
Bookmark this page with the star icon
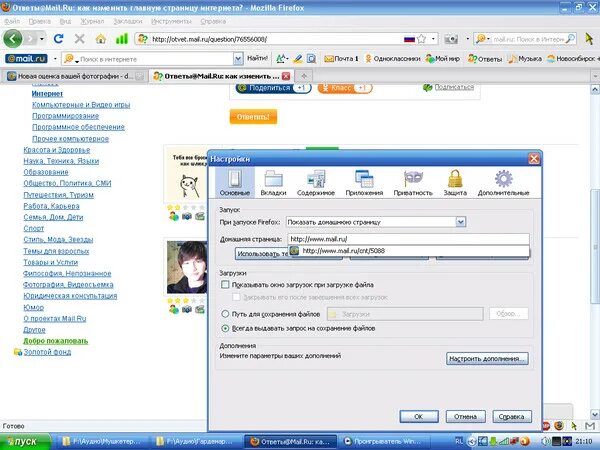(x=422, y=39)
